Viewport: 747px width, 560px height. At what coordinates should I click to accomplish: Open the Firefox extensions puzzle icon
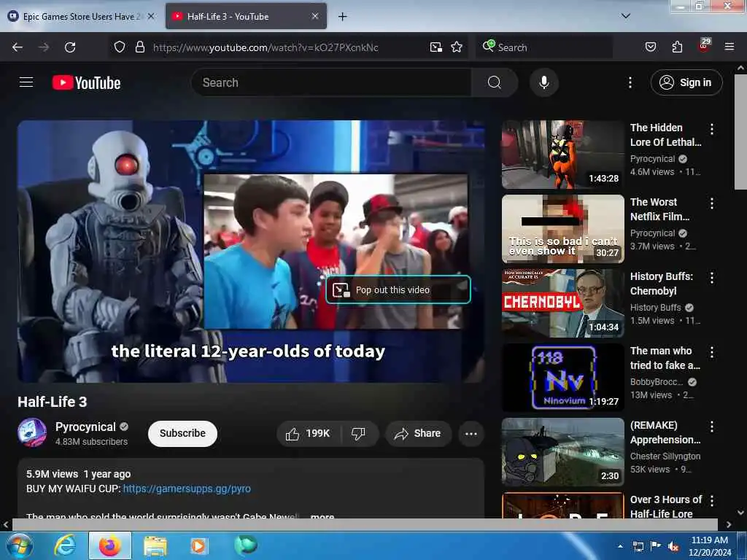tap(677, 47)
